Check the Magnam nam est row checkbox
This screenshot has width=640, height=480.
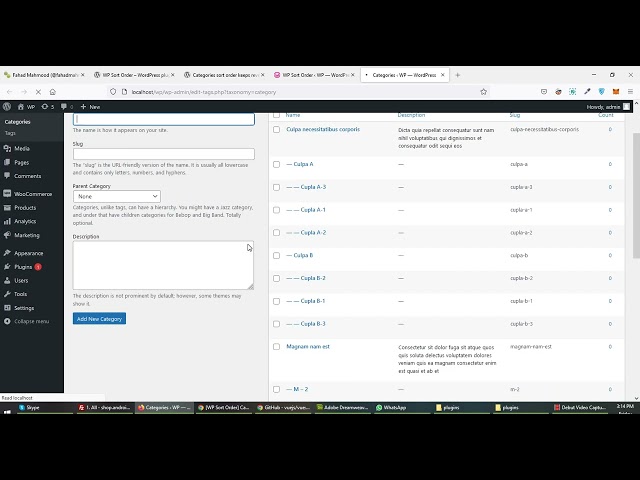coord(276,347)
